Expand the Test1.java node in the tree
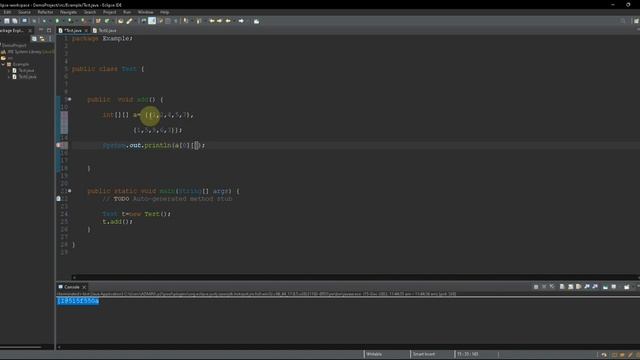This screenshot has height=360, width=640. click(x=9, y=77)
